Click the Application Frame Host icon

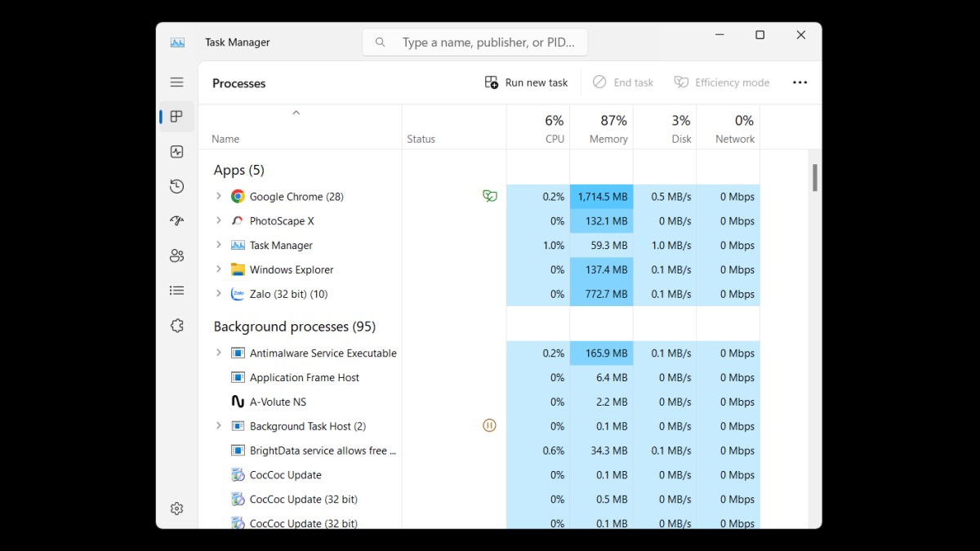click(x=238, y=377)
